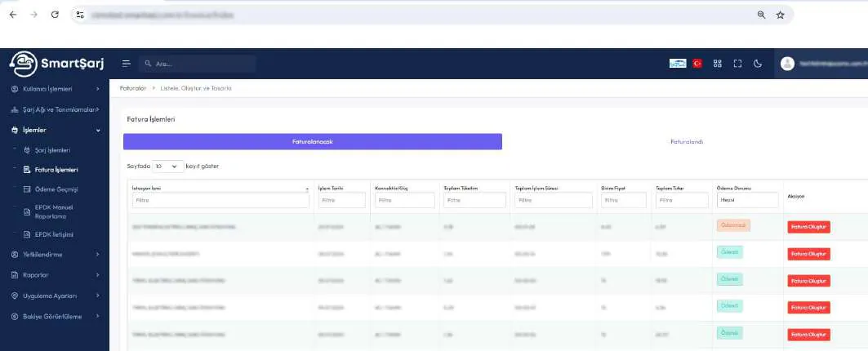The width and height of the screenshot is (868, 351).
Task: Open records-per-page dropdown showing 10
Action: (167, 166)
